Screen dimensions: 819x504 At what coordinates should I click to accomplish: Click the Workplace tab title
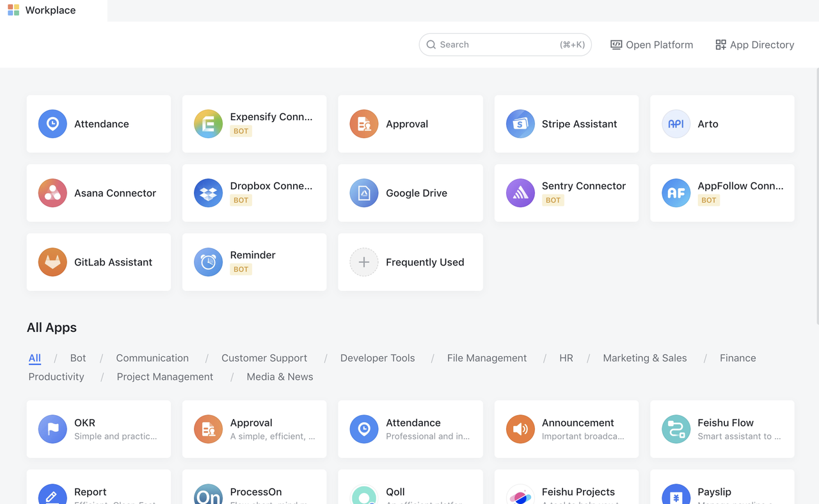point(51,10)
